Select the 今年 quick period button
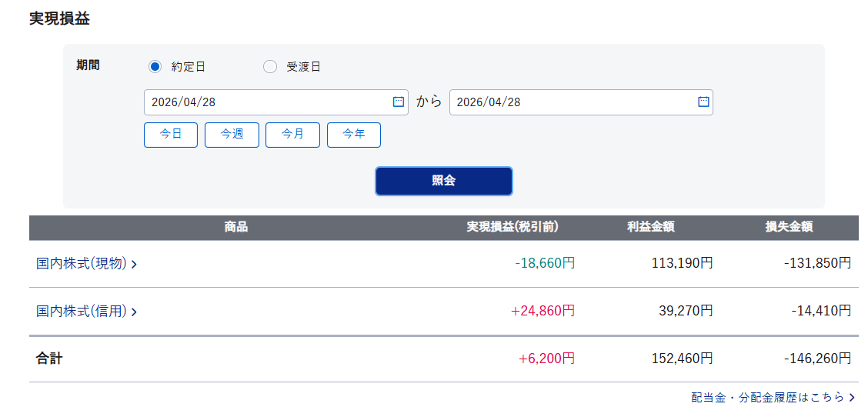868x417 pixels. (354, 135)
